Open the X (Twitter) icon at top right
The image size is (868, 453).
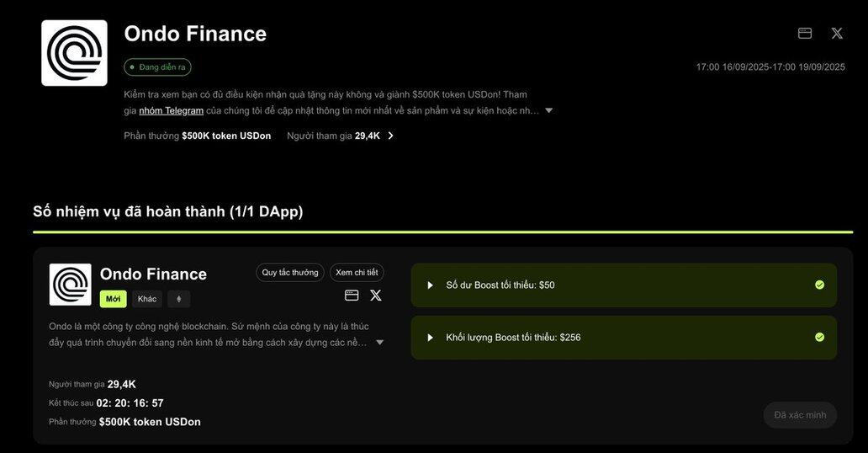click(837, 34)
